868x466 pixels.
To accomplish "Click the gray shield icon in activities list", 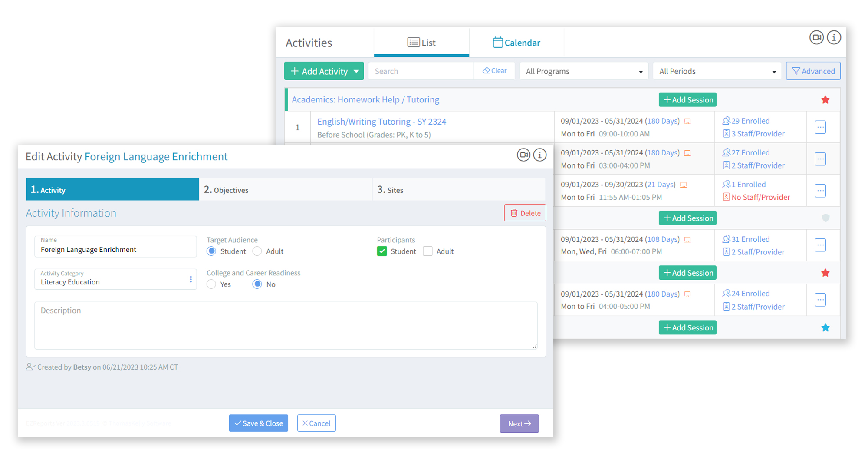I will pos(825,218).
